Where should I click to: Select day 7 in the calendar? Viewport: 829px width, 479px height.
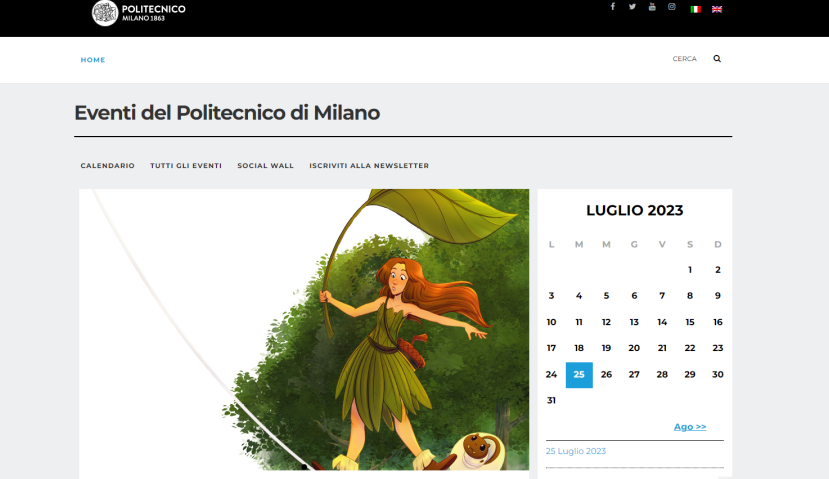point(662,296)
